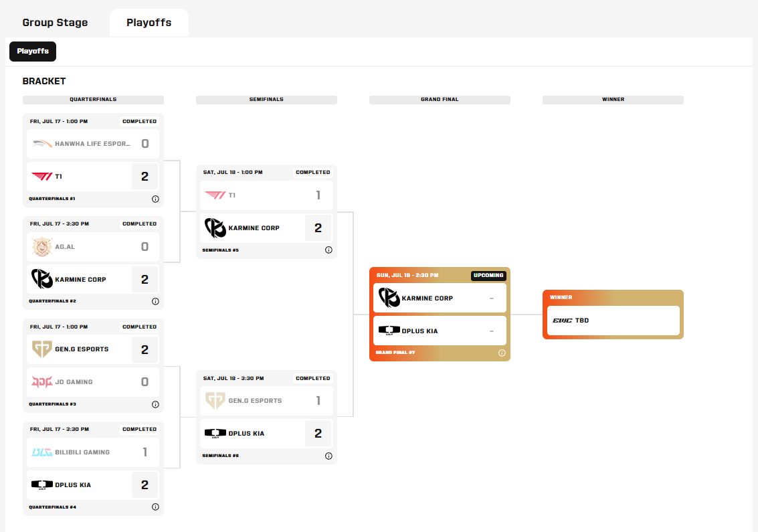Open info icon for Quarterfinals #2
Screen dimensions: 758x532
(155, 301)
